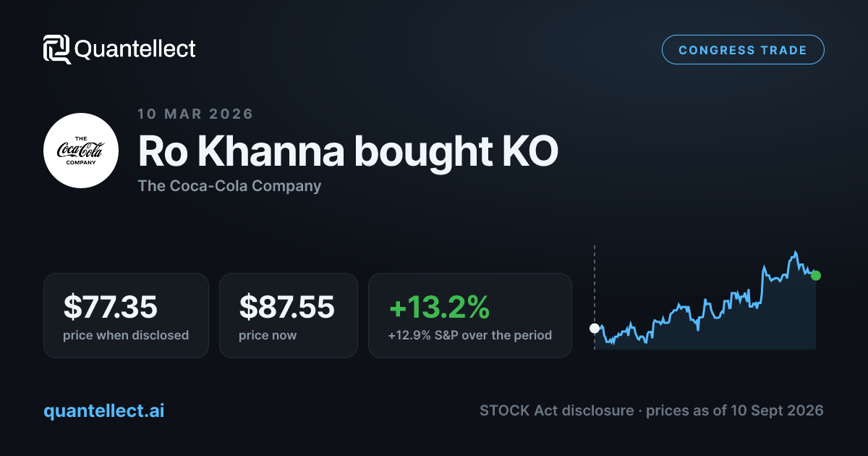Select the $77.35 price when disclosed card

(126, 316)
